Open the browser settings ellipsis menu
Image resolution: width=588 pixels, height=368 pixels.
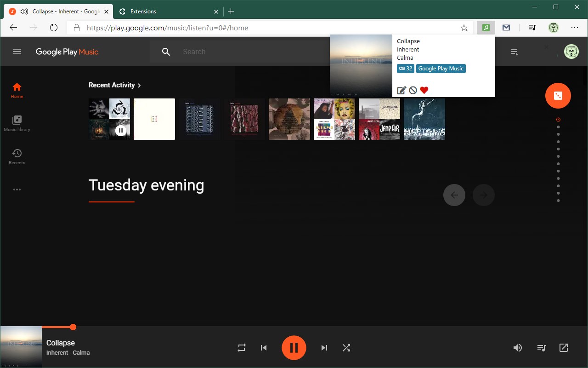[x=575, y=28]
